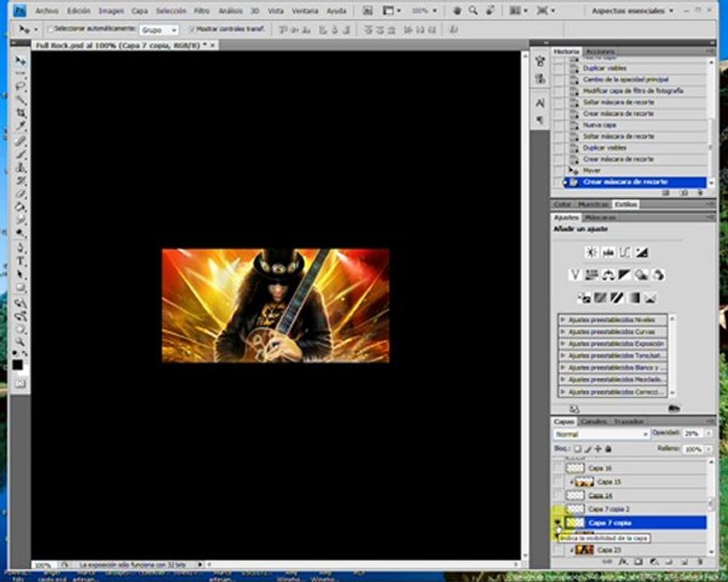Add an Exposure adjustment
The width and height of the screenshot is (728, 582).
641,252
